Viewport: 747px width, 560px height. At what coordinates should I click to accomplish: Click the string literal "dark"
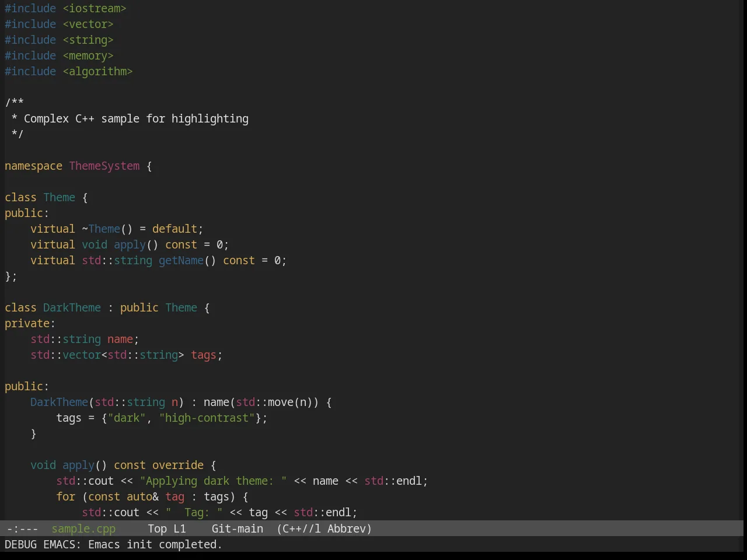127,418
